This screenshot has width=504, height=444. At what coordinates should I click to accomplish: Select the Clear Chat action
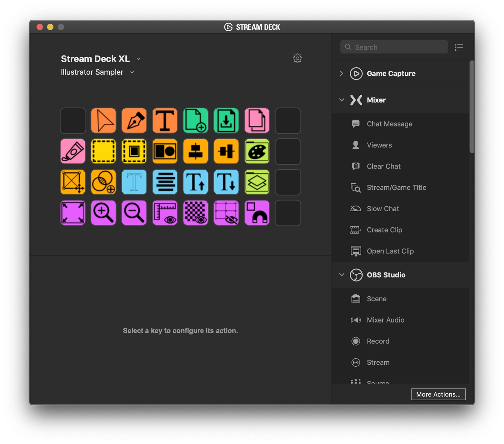[401, 166]
